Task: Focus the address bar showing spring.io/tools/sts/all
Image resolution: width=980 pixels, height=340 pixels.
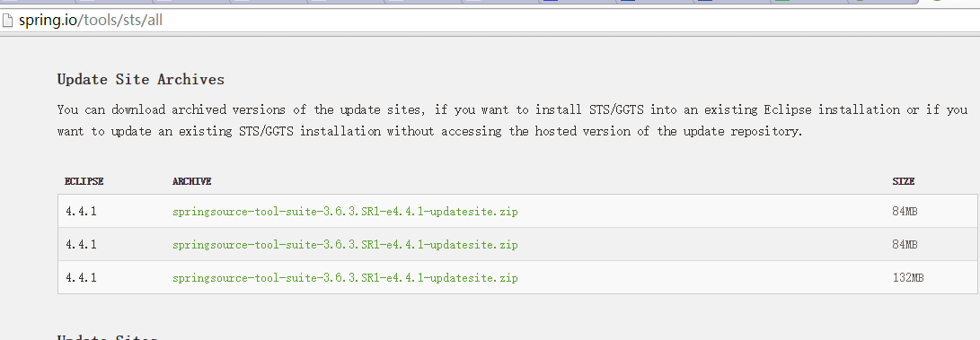Action: point(490,21)
